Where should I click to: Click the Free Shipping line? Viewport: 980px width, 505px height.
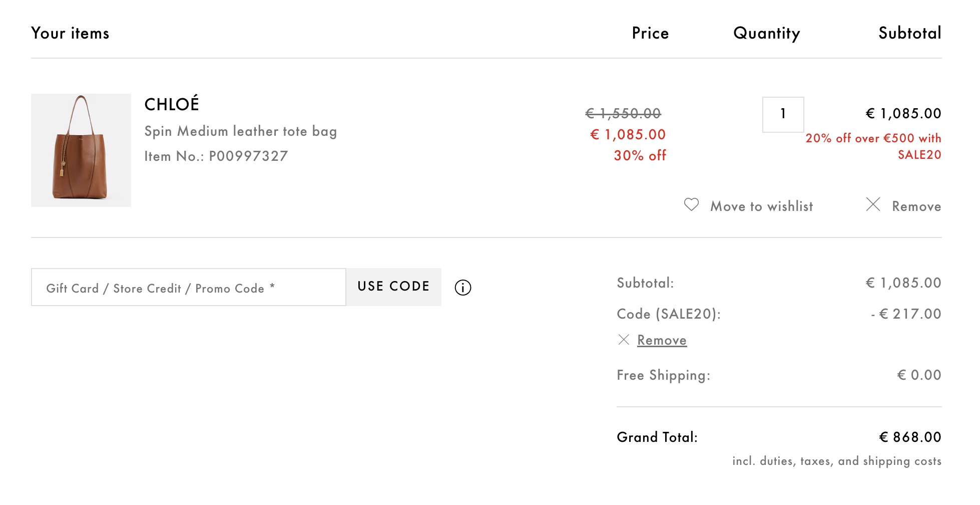pyautogui.click(x=779, y=375)
